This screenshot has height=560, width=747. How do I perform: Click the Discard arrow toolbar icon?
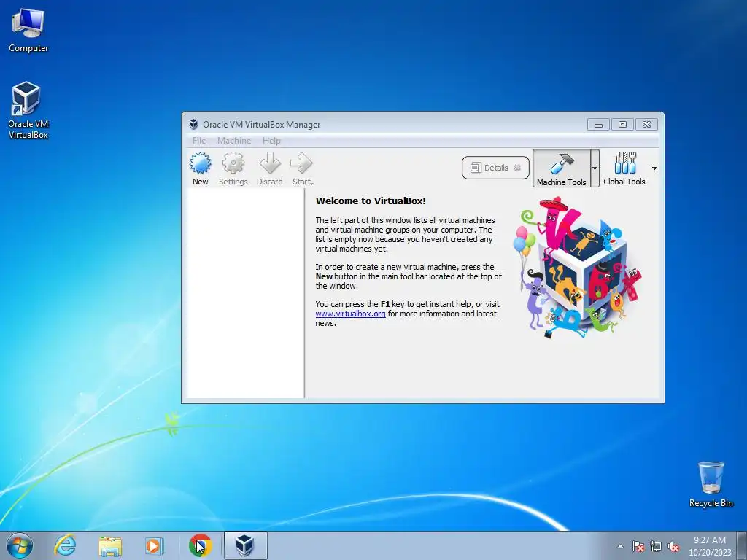270,168
